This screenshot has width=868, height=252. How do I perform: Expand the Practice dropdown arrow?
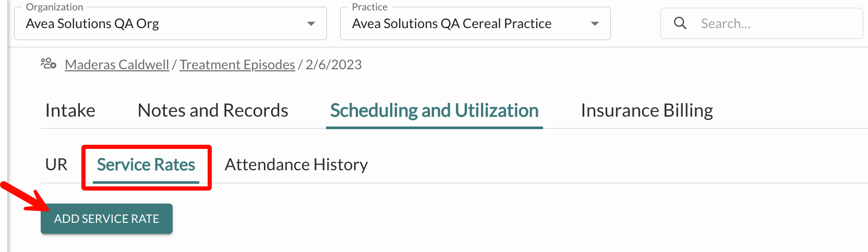point(595,23)
